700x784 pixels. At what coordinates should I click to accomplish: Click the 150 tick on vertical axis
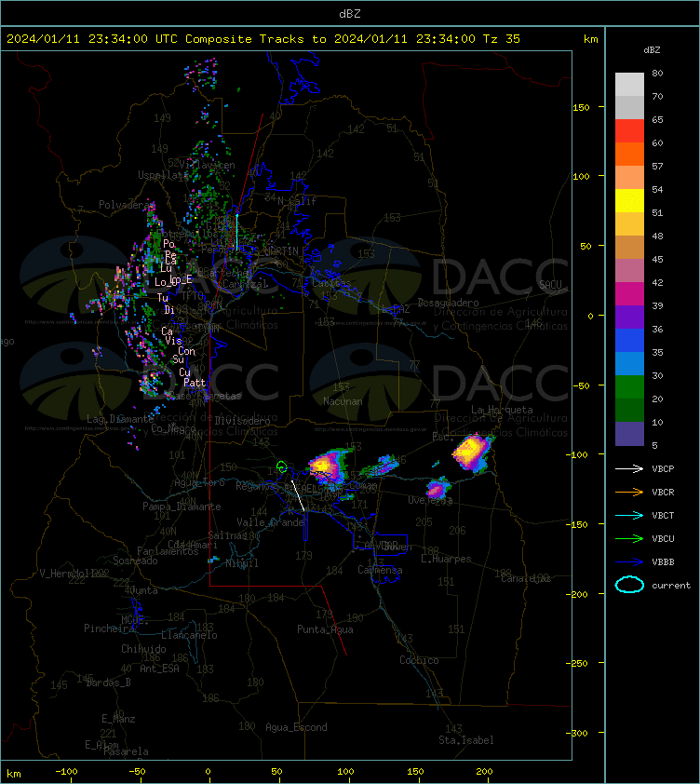(581, 107)
